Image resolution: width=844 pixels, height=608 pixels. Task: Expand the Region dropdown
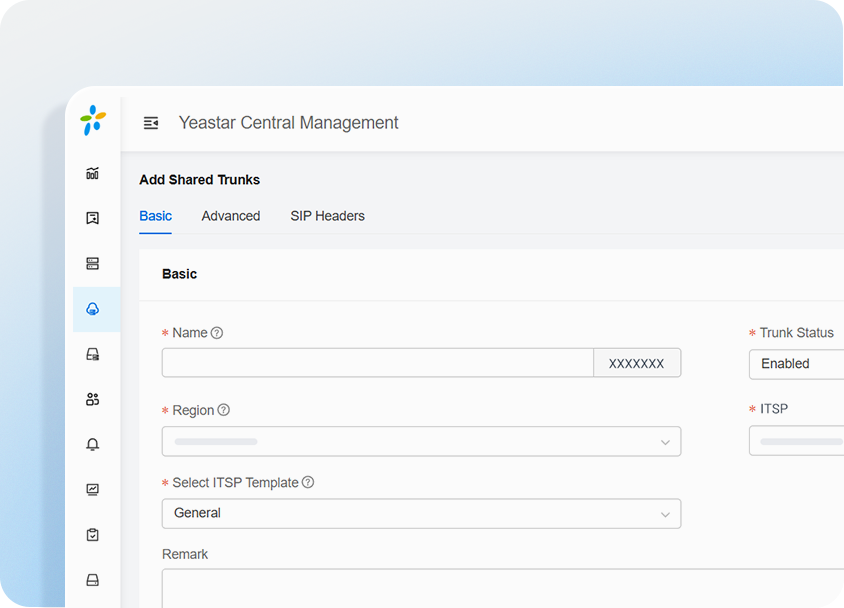coord(421,441)
